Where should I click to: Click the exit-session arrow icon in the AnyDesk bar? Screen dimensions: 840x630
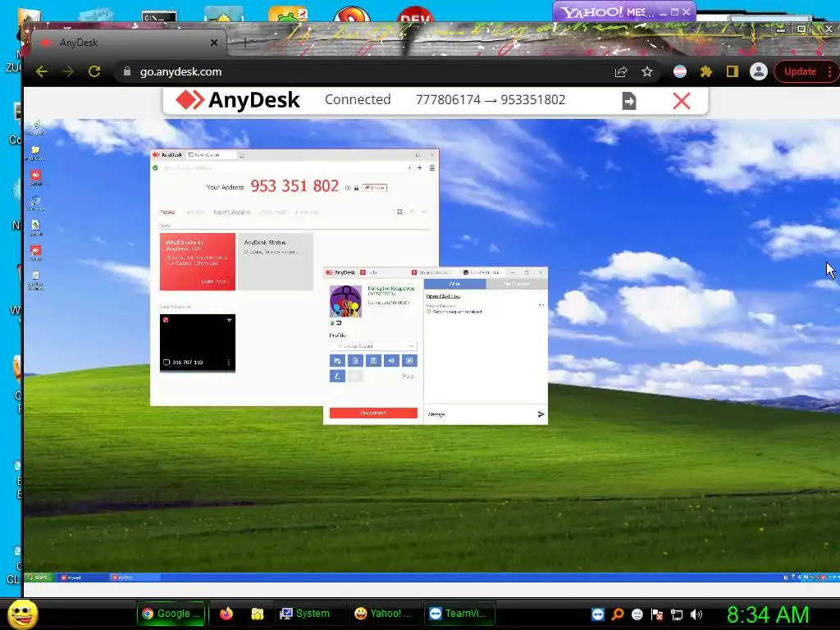(x=629, y=101)
